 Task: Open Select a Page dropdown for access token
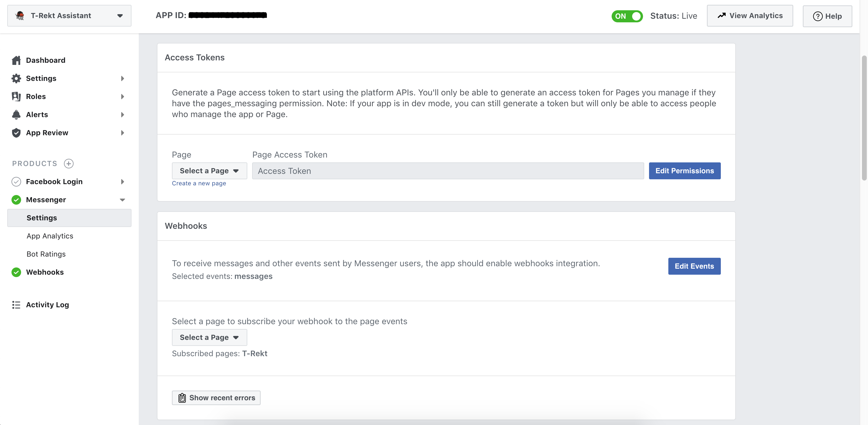209,171
